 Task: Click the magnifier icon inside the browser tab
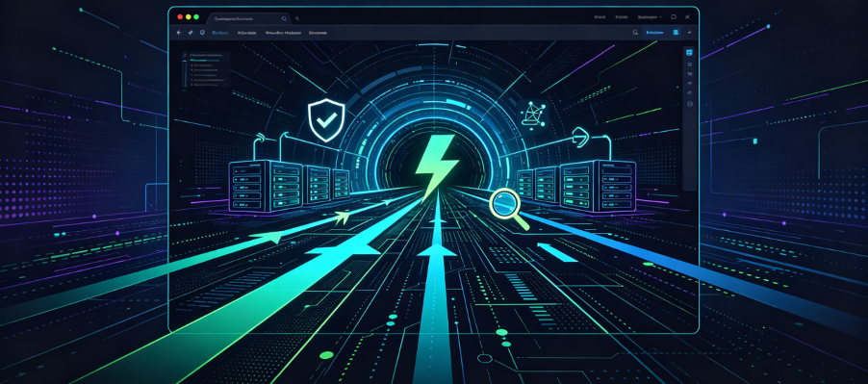click(284, 18)
